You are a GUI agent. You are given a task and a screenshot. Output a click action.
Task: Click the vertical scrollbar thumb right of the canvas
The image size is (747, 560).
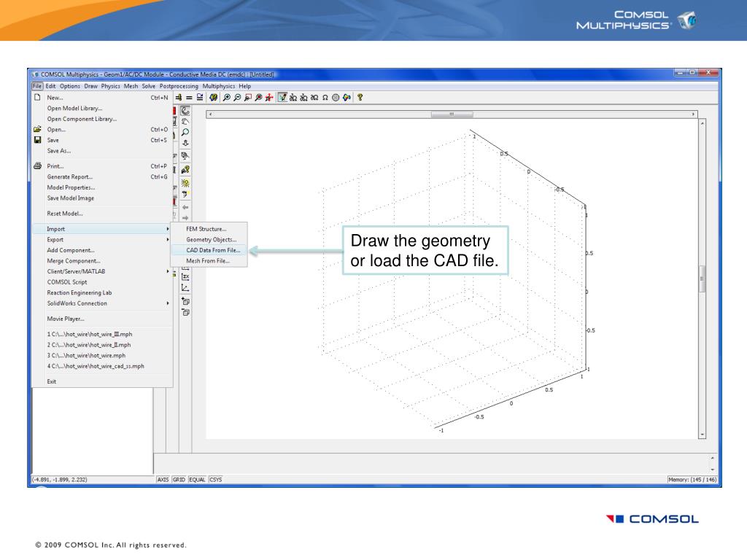click(x=702, y=279)
